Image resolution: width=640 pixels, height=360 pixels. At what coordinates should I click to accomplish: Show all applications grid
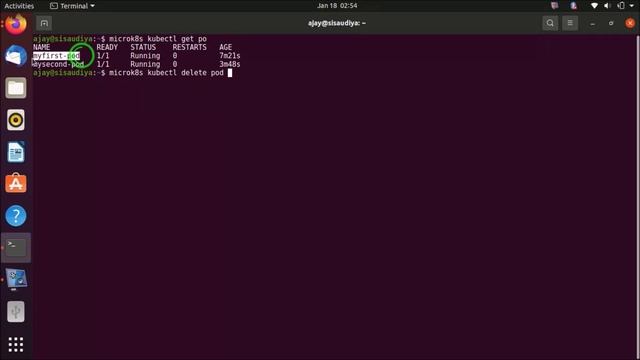[x=16, y=344]
